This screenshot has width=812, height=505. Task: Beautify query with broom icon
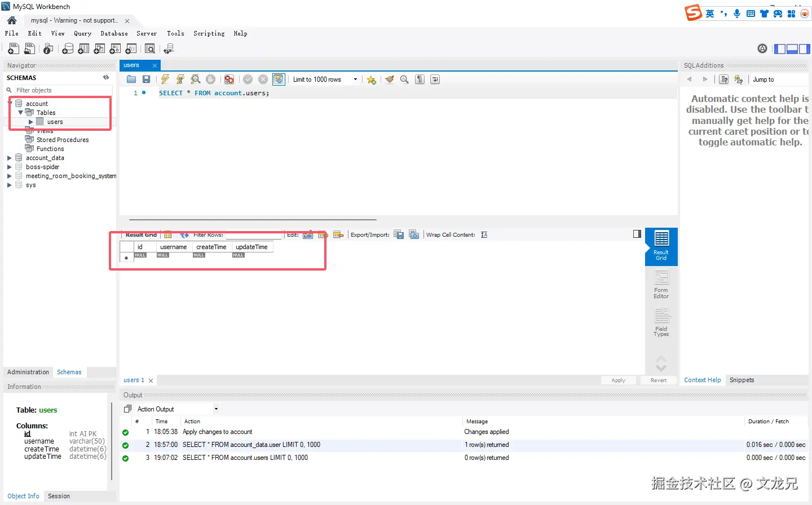coord(389,79)
